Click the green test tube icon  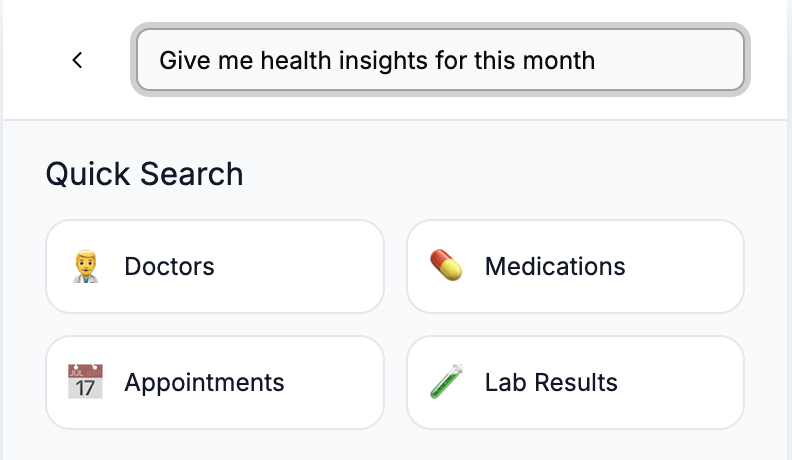(x=447, y=381)
